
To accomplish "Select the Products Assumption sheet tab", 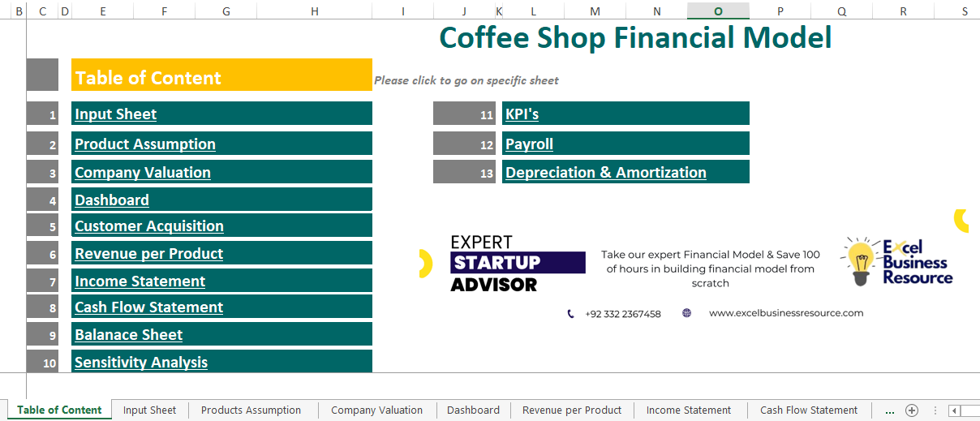I will pyautogui.click(x=251, y=410).
